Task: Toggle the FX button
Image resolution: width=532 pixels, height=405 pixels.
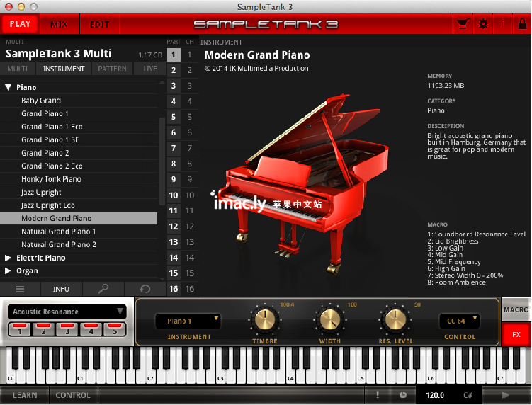Action: pos(516,334)
